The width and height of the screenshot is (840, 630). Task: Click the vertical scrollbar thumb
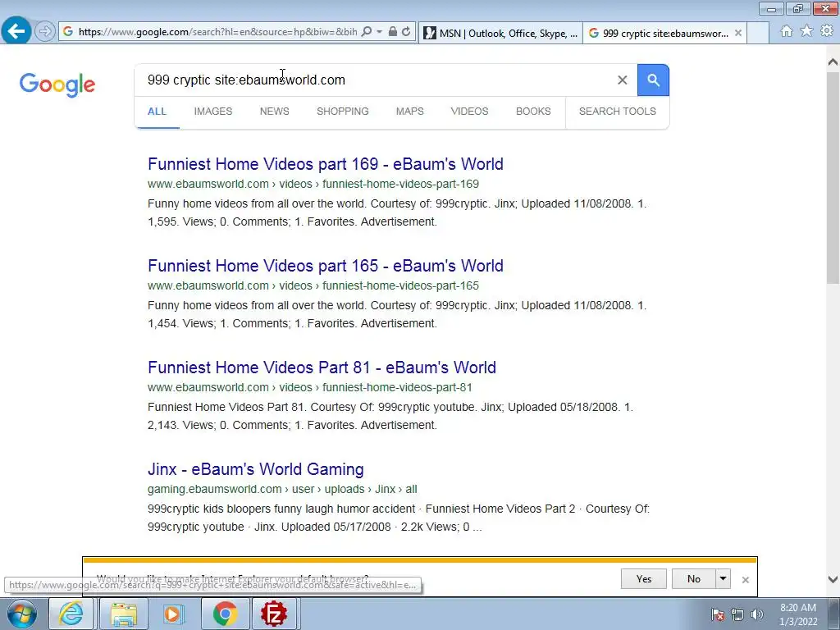coord(833,177)
